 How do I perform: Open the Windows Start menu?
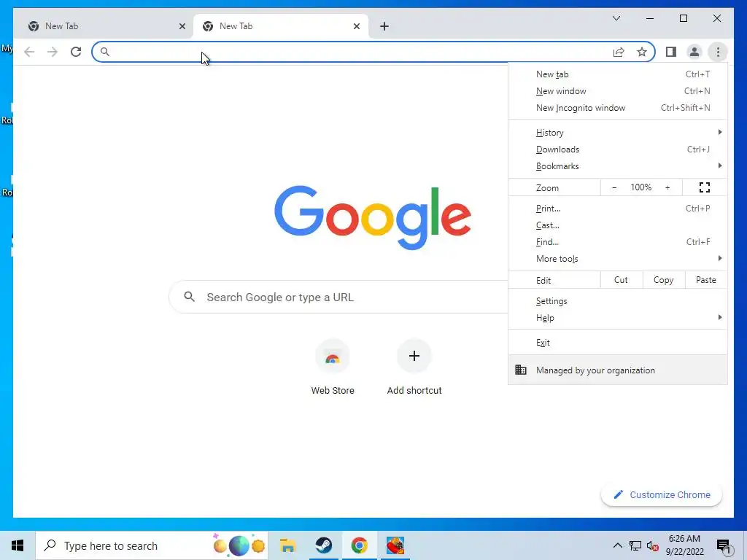point(18,545)
